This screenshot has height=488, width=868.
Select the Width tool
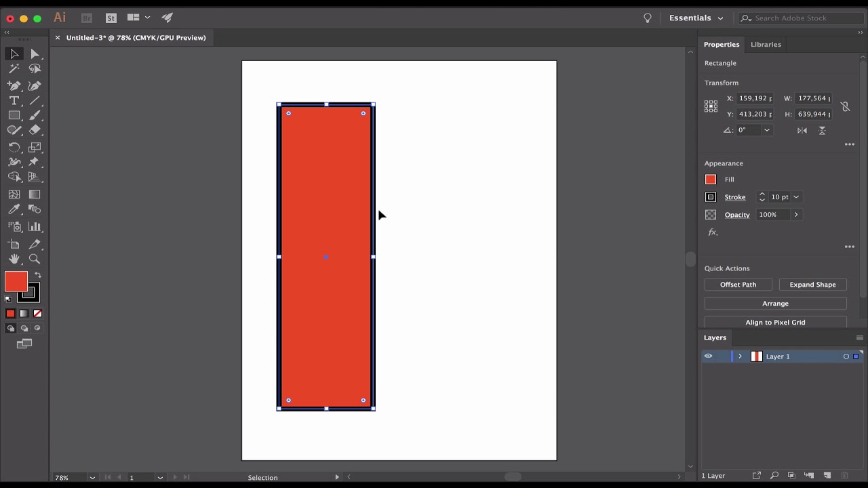(x=14, y=162)
